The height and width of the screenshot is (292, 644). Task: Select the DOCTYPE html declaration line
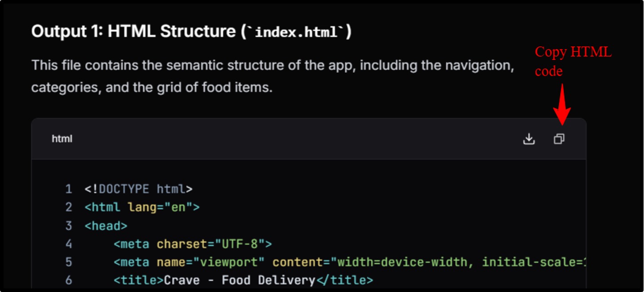[x=138, y=189]
